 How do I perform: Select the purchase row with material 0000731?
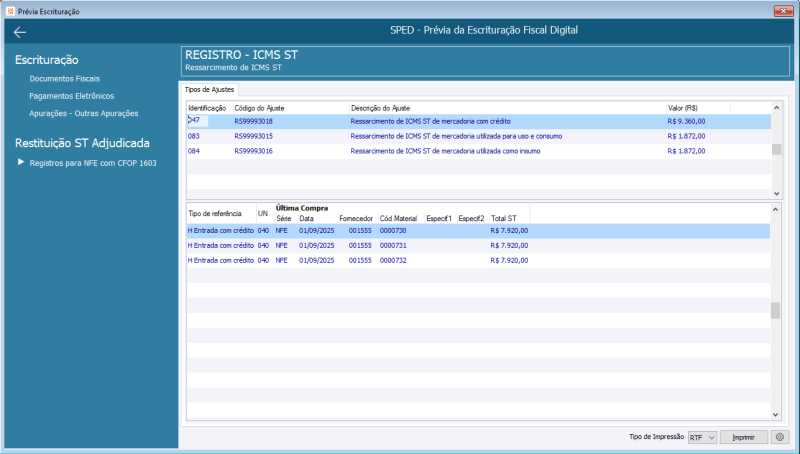[478, 245]
